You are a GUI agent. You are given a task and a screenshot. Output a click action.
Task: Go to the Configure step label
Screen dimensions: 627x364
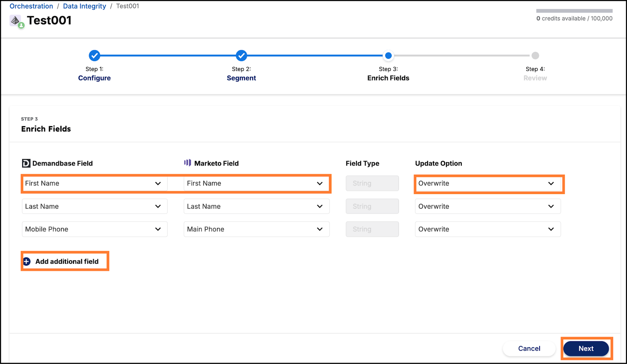(94, 78)
